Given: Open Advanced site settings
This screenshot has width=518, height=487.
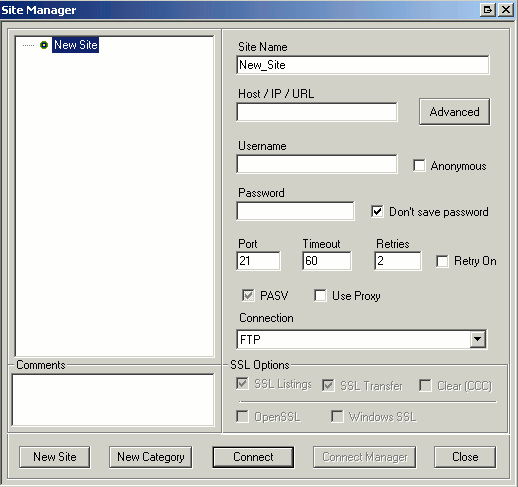Looking at the screenshot, I should click(454, 112).
